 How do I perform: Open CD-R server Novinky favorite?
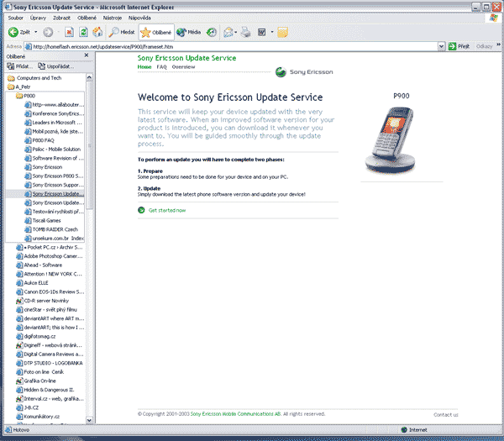click(x=43, y=301)
